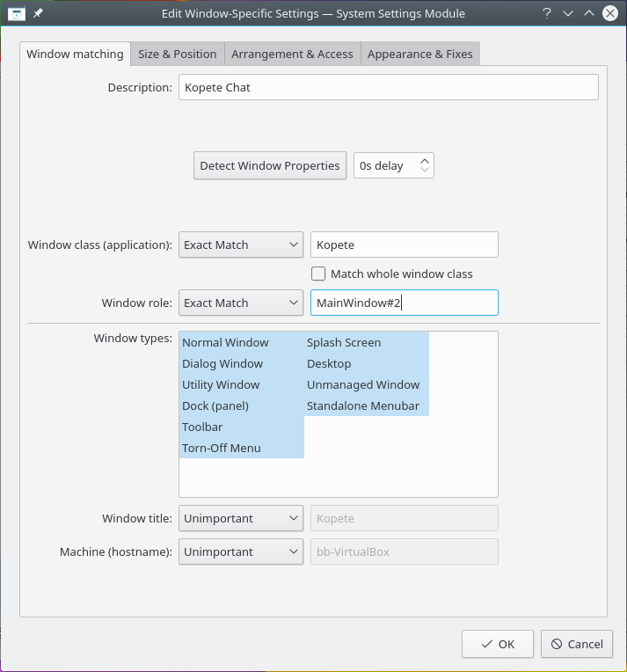The height and width of the screenshot is (672, 627).
Task: Click the question mark help icon
Action: 546,13
